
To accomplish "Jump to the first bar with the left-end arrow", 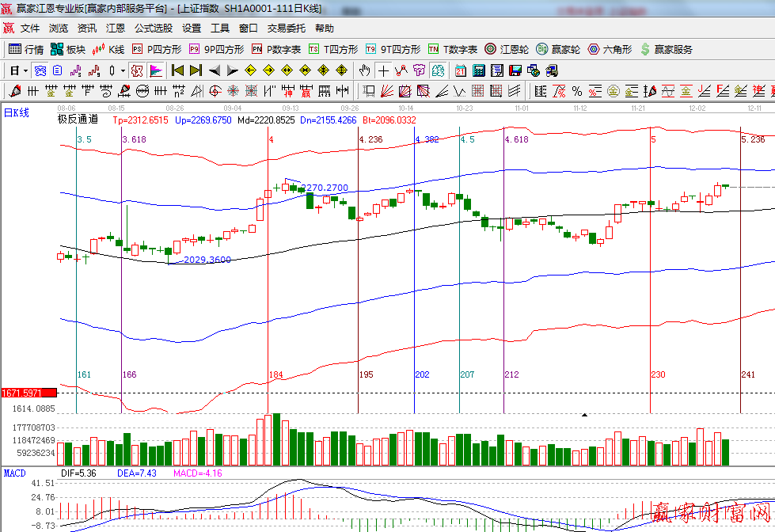I will (177, 70).
